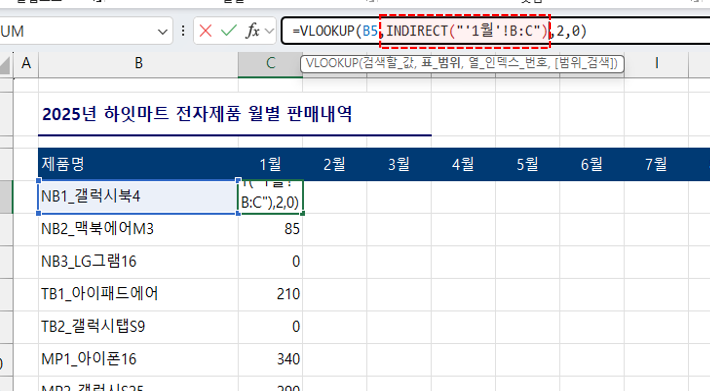Click 0 value in NB3_LG그램16 row
Viewport: 710px width, 391px height.
[270, 262]
